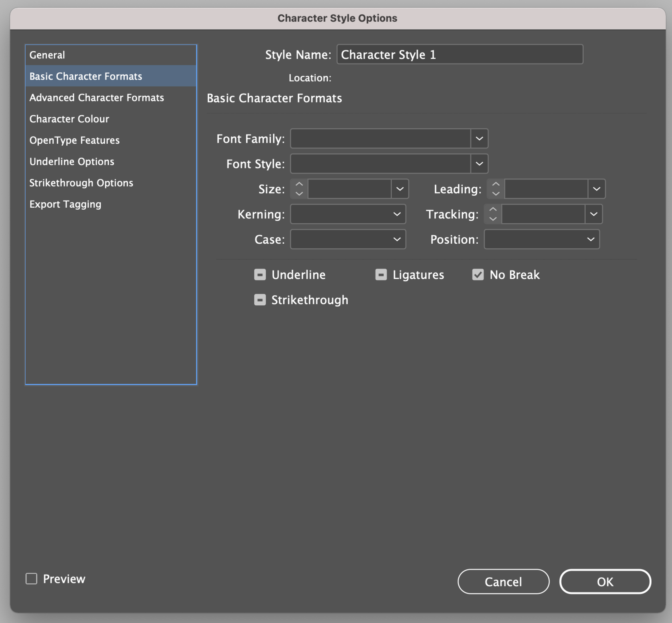Open the Position dropdown menu
This screenshot has height=623, width=672.
[x=542, y=240]
